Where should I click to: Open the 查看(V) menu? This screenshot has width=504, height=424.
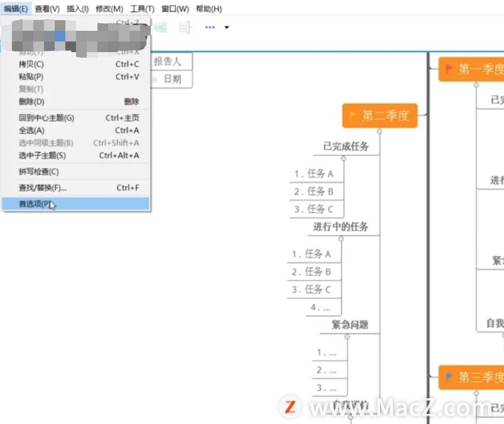click(x=47, y=9)
